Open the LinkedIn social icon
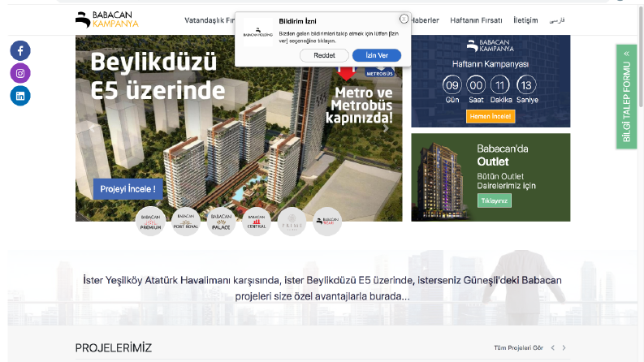Viewport: 644px width, 362px height. [x=20, y=96]
